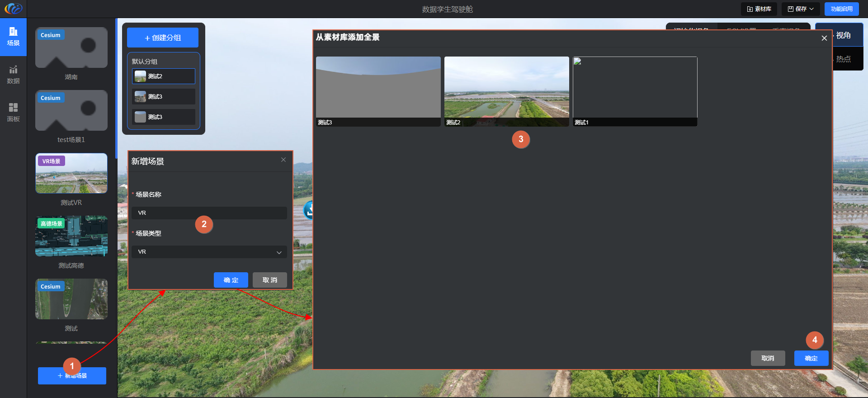Close the 新增场景 dialog with X
The width and height of the screenshot is (868, 398).
click(283, 160)
